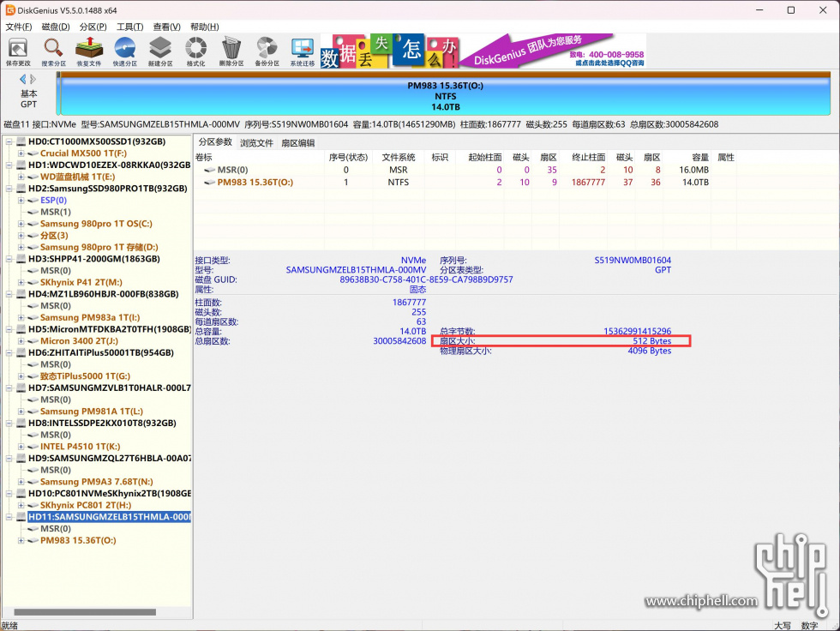Image resolution: width=840 pixels, height=631 pixels.
Task: Select INTEL P4510 1T(K:) partition
Action: click(81, 447)
